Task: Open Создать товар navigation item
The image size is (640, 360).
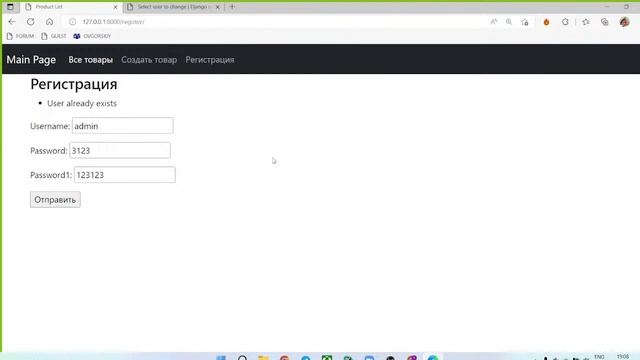Action: click(x=149, y=60)
